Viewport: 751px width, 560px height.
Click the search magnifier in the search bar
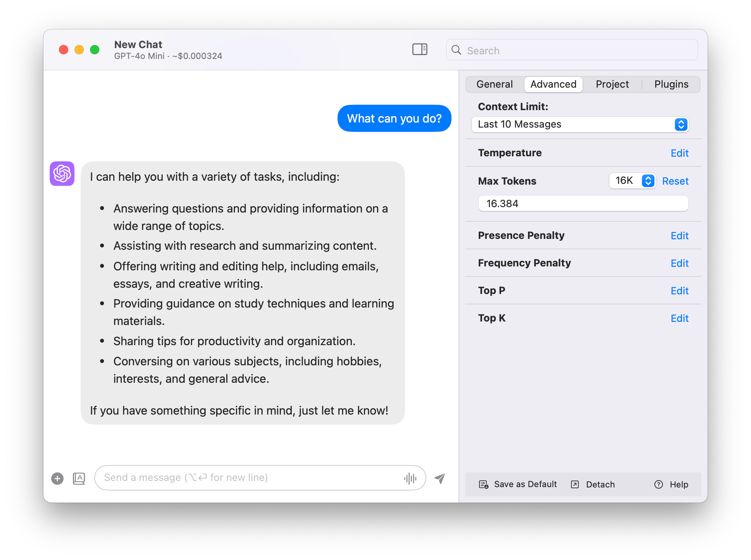(456, 50)
